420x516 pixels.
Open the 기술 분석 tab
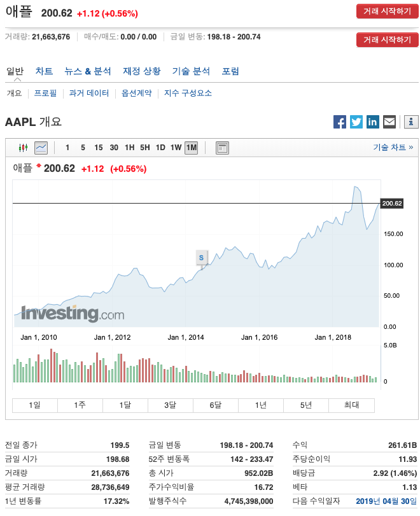tap(191, 71)
